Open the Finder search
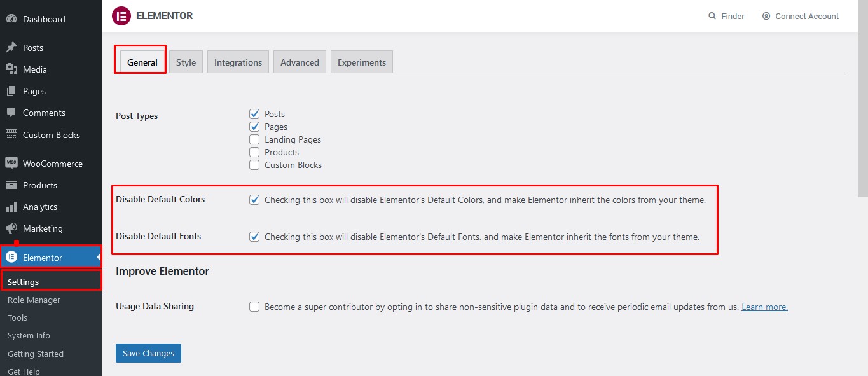868x376 pixels. coord(726,16)
